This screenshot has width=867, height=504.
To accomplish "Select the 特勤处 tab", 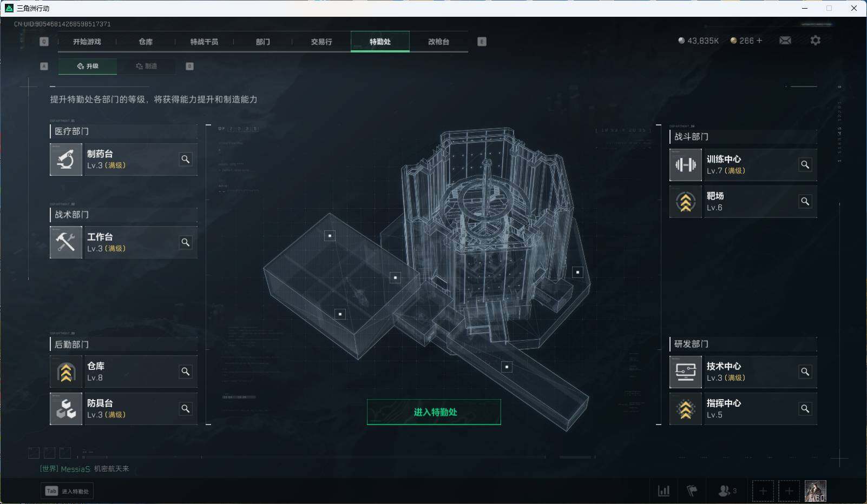I will coord(380,42).
